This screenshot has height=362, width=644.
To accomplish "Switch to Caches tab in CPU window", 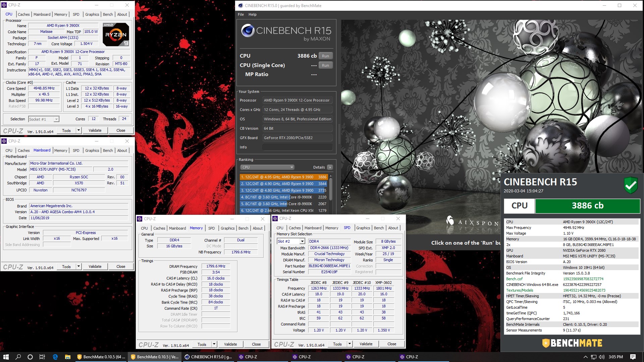I will tap(24, 14).
